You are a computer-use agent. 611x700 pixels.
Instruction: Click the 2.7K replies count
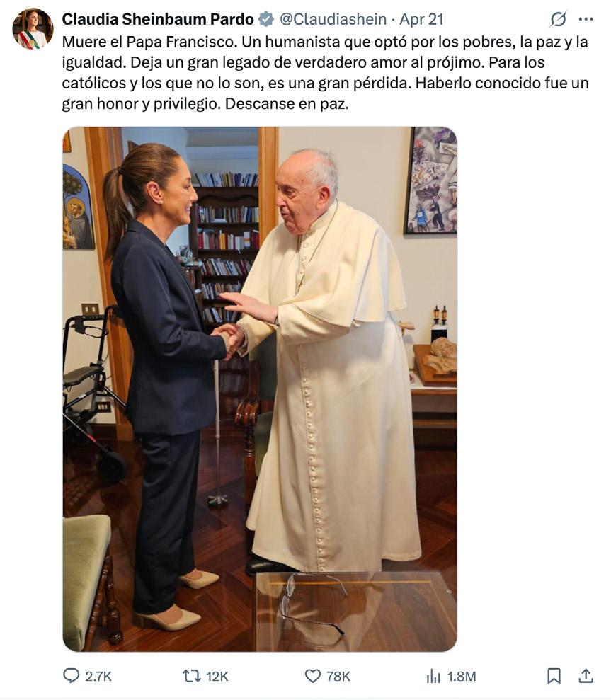point(98,677)
